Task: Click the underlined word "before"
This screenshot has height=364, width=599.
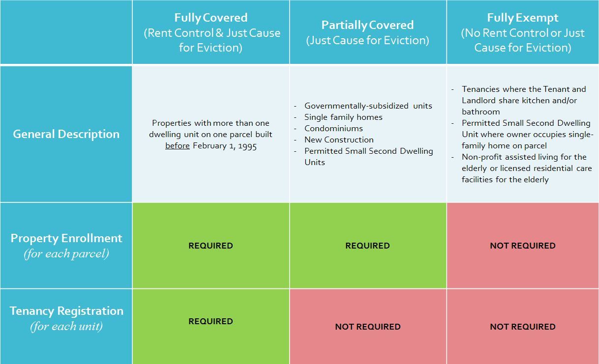Action: (178, 146)
